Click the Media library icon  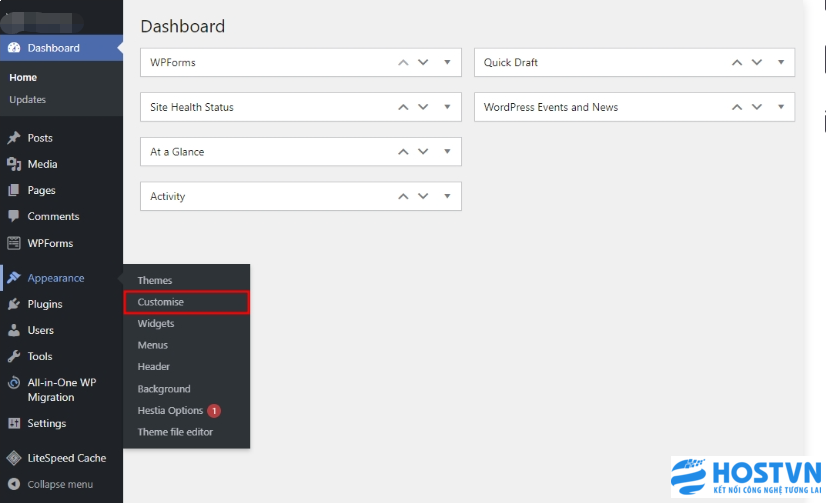(x=14, y=164)
